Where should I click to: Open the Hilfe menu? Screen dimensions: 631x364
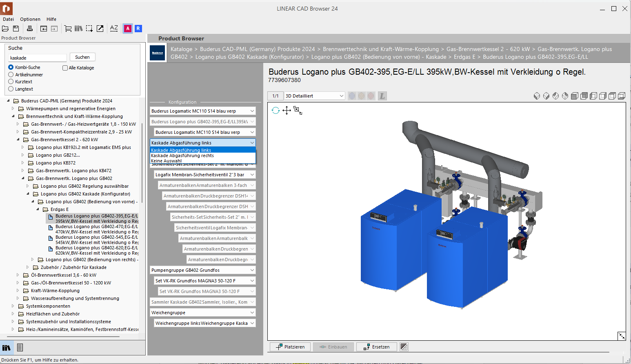[x=51, y=19]
